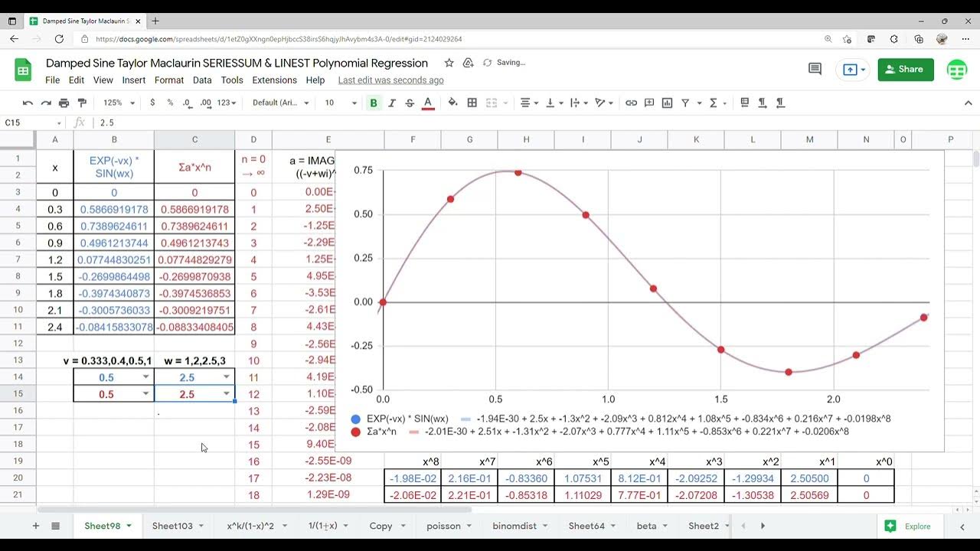The width and height of the screenshot is (980, 551).
Task: Click the Explore button
Action: tap(909, 526)
